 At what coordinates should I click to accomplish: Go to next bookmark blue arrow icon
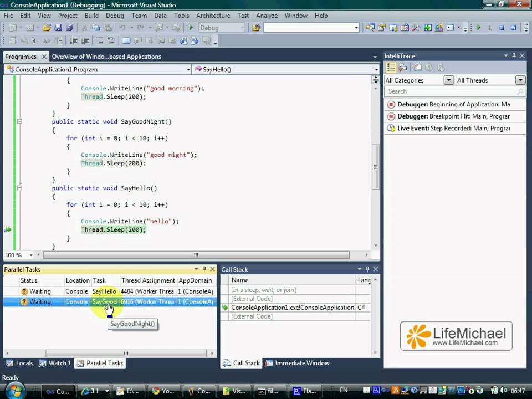point(195,40)
